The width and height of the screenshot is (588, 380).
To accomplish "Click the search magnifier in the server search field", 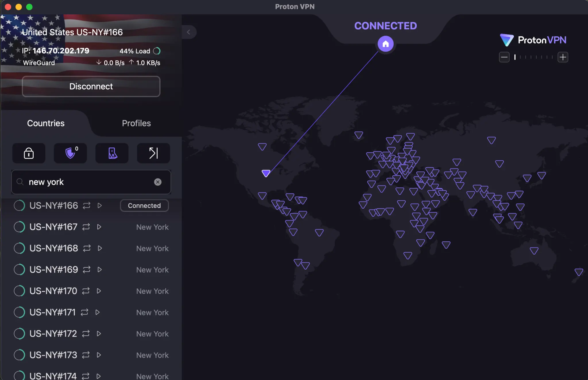I will click(x=20, y=182).
